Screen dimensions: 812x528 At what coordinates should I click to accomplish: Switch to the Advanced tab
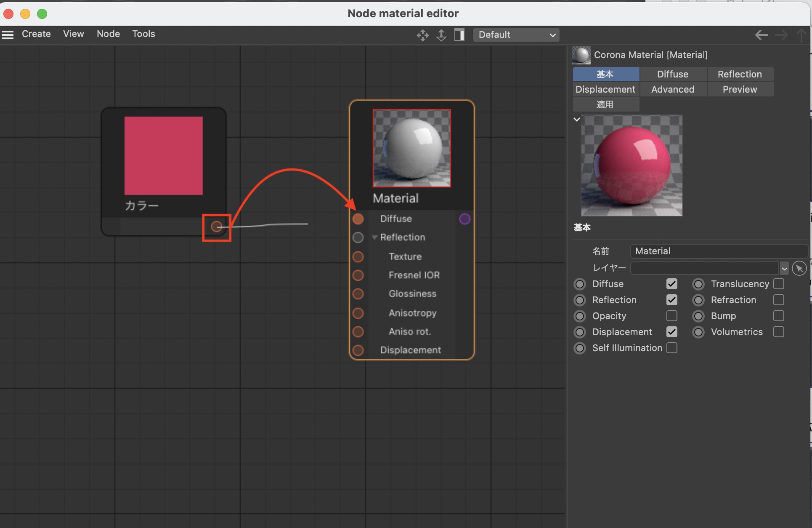673,89
